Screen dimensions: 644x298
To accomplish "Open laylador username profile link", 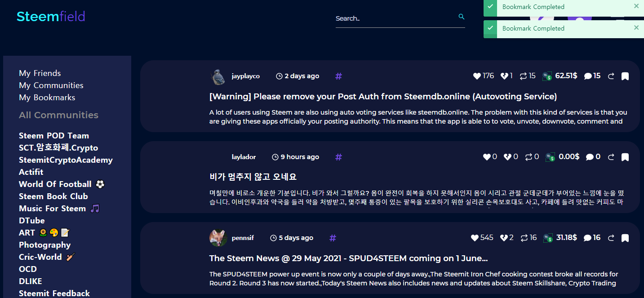I will point(244,157).
